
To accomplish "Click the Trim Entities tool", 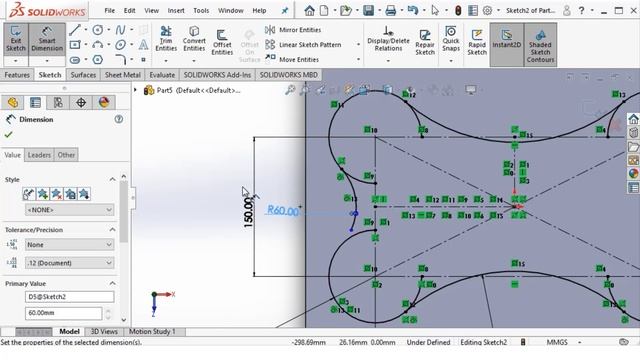I will click(x=166, y=39).
